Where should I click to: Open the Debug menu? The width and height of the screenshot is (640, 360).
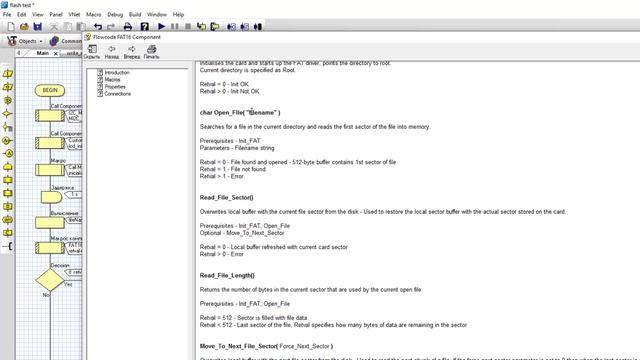pos(115,14)
